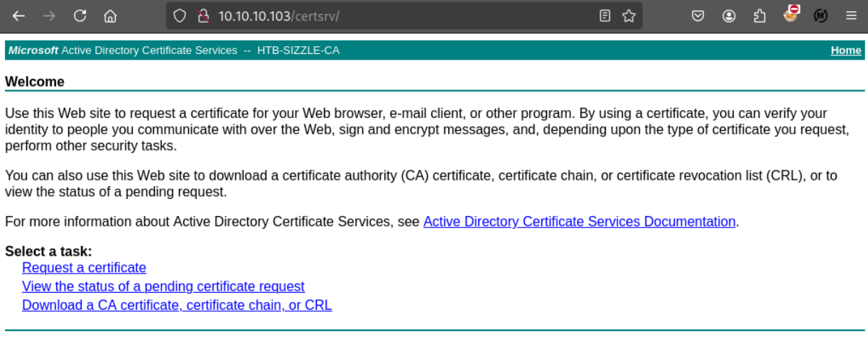Screen dimensions: 868x356
Task: Open Active Directory Certificate Services Documentation link
Action: pyautogui.click(x=579, y=222)
